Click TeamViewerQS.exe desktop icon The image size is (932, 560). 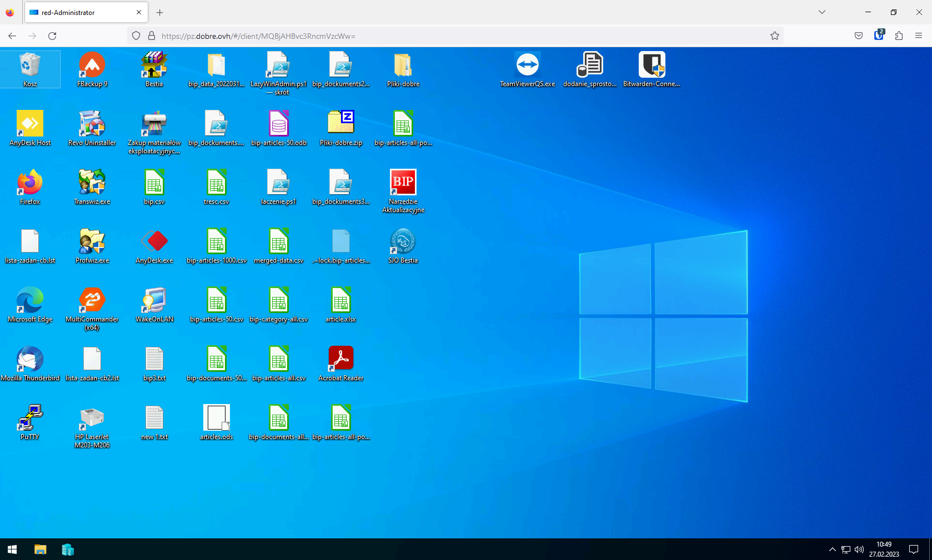tap(528, 69)
